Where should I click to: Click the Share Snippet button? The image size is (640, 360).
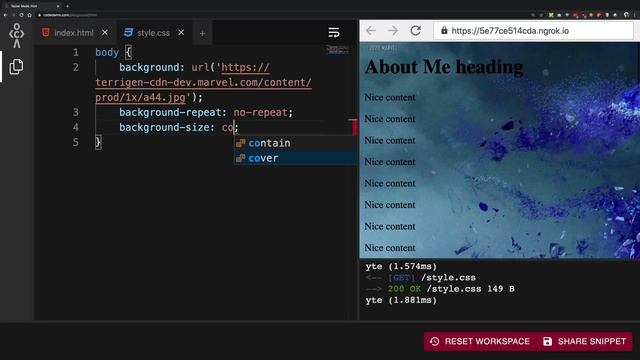click(584, 341)
